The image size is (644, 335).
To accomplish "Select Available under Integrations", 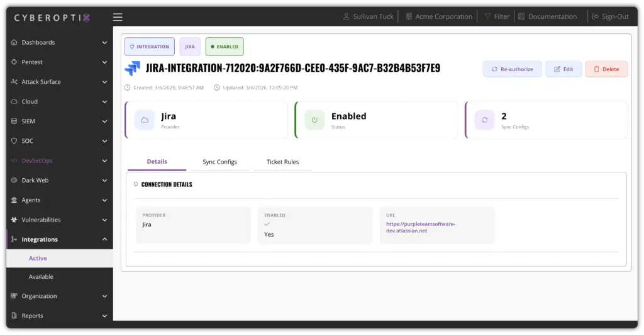I will pos(41,277).
